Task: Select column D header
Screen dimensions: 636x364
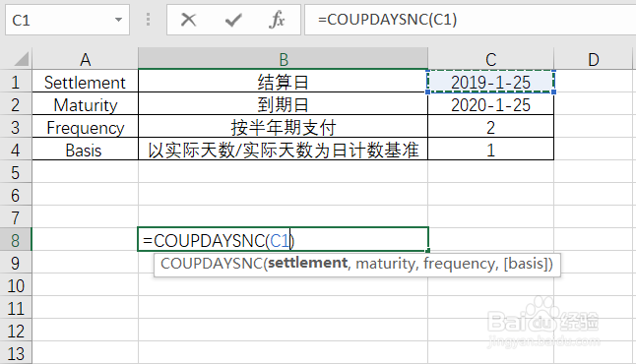Action: pos(594,60)
